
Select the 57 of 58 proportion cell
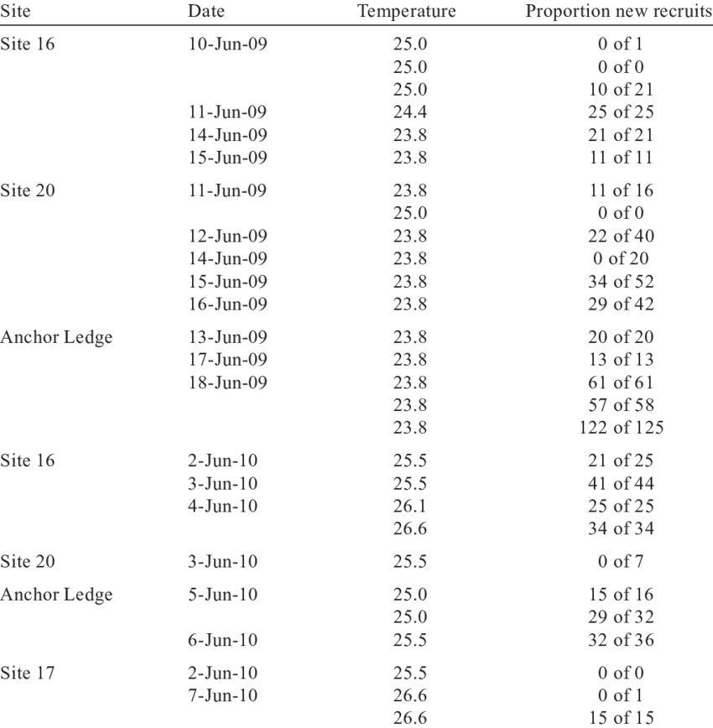[x=622, y=405]
